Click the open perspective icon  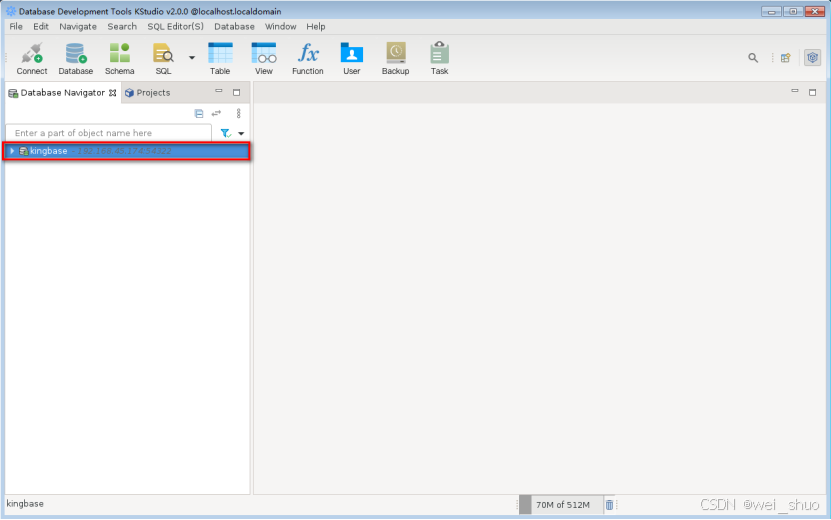click(785, 58)
